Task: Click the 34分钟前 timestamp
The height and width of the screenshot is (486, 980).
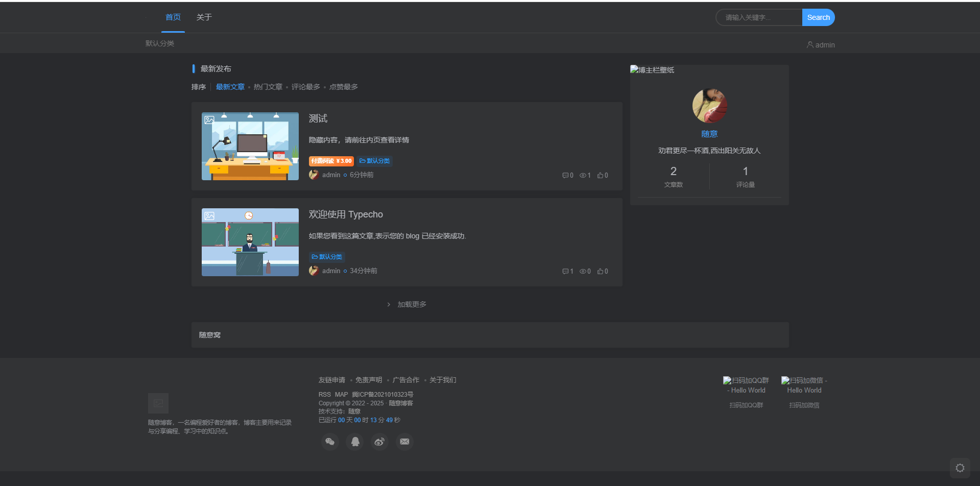Action: click(364, 271)
